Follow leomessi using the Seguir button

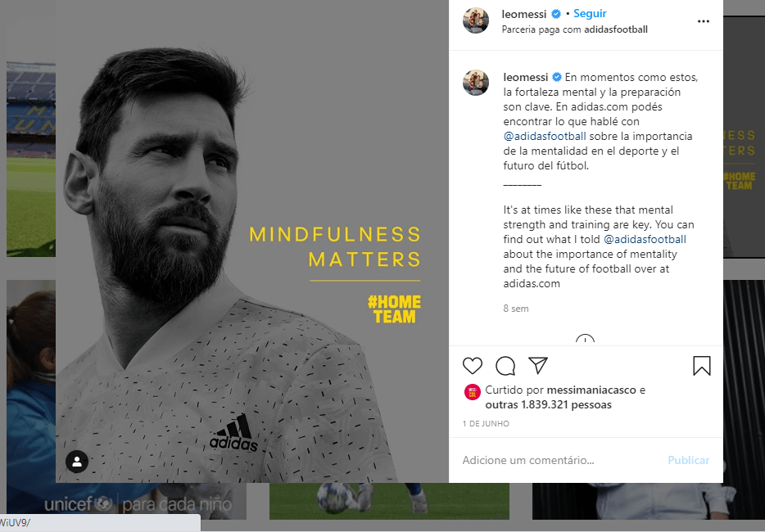click(x=590, y=14)
